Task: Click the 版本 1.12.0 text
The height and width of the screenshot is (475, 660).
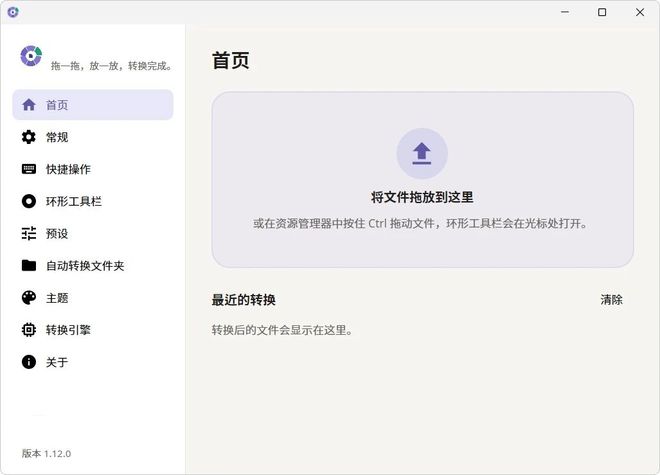Action: pos(46,454)
